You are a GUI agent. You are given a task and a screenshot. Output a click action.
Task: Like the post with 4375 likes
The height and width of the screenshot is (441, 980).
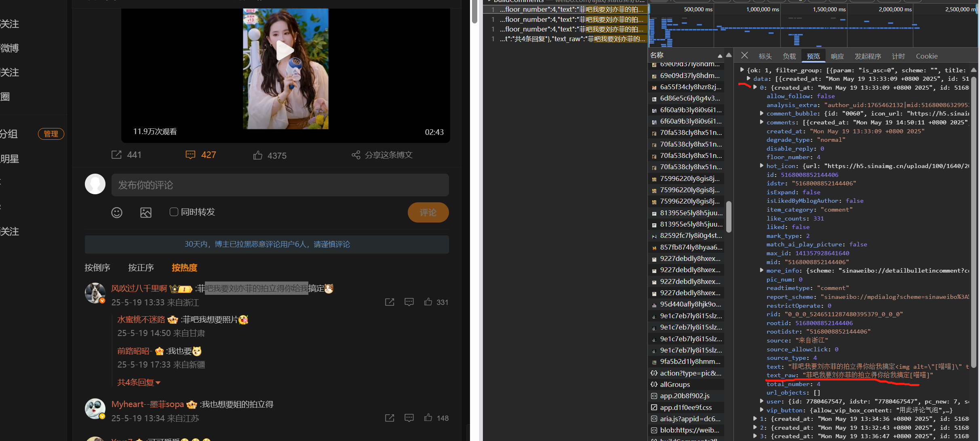pos(258,155)
